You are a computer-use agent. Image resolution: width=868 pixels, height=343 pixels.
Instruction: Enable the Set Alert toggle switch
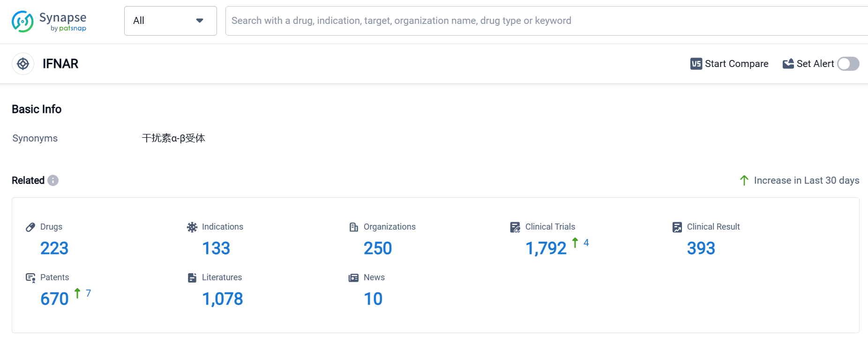848,64
